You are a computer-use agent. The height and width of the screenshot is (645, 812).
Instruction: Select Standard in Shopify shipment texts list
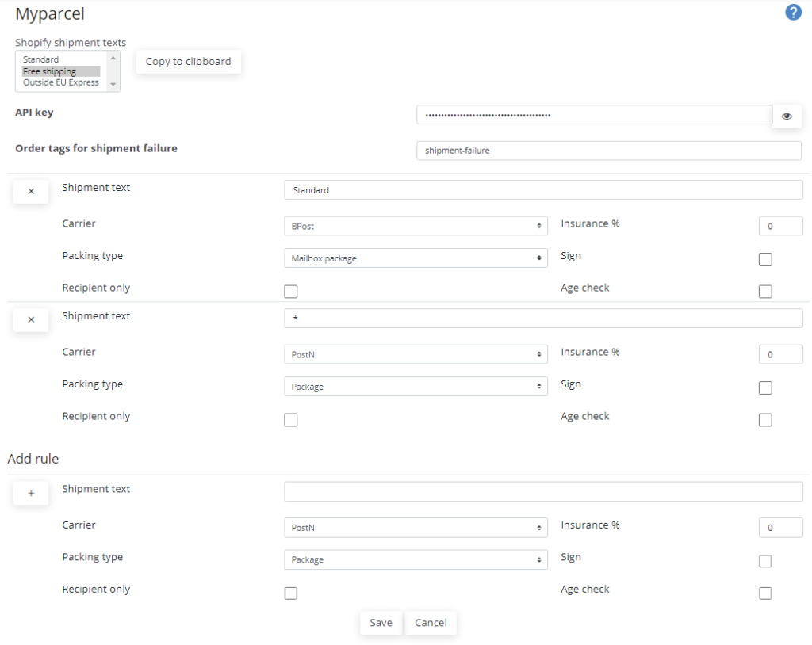click(41, 59)
